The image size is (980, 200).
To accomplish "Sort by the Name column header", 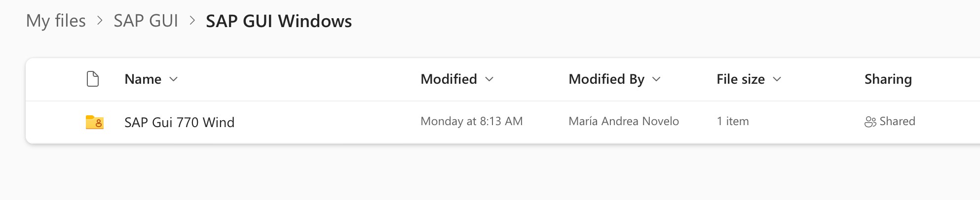I will 143,79.
